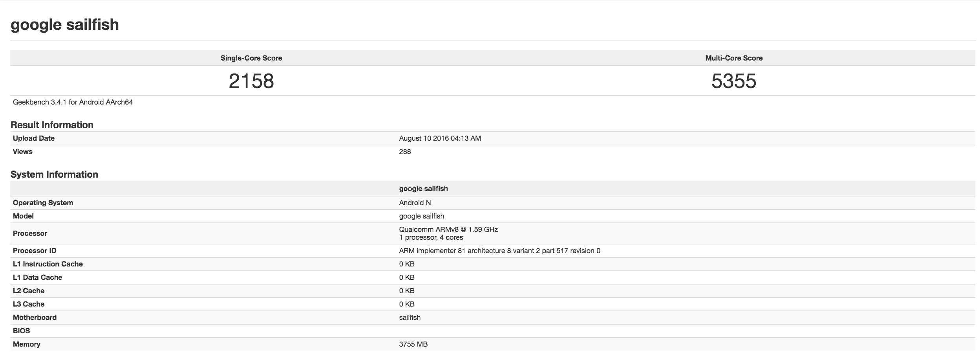
Task: Select the L3 Cache '0 KB' value
Action: (x=407, y=304)
